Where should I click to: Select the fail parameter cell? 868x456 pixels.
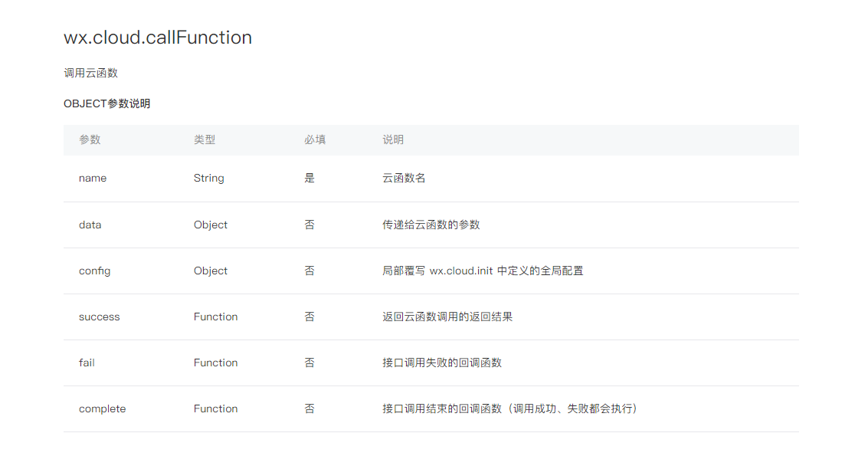[x=87, y=363]
